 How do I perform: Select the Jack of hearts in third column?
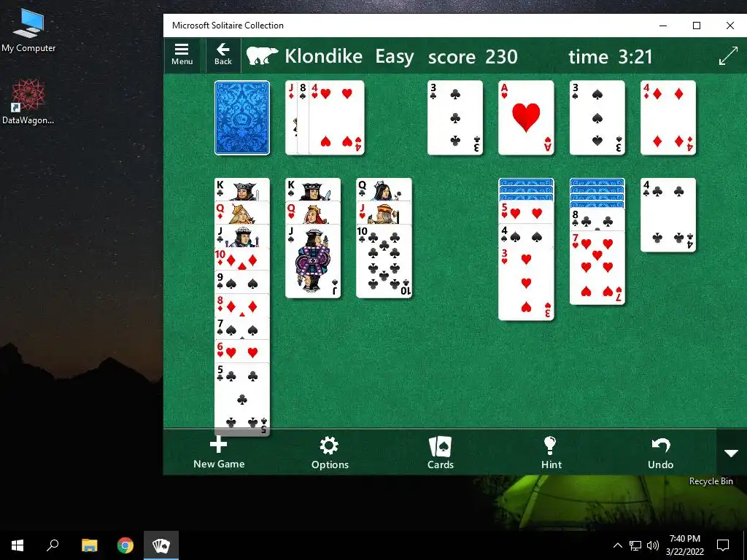[384, 213]
